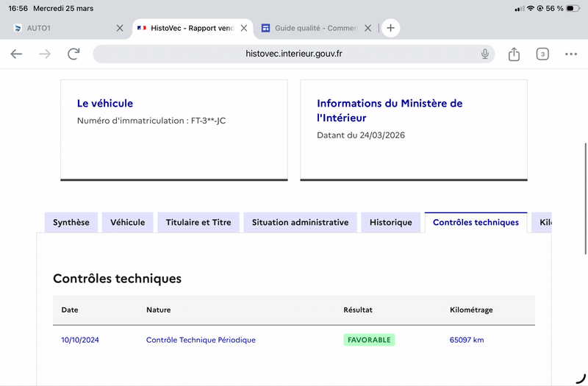Close the Guide qualité tab

pos(368,28)
